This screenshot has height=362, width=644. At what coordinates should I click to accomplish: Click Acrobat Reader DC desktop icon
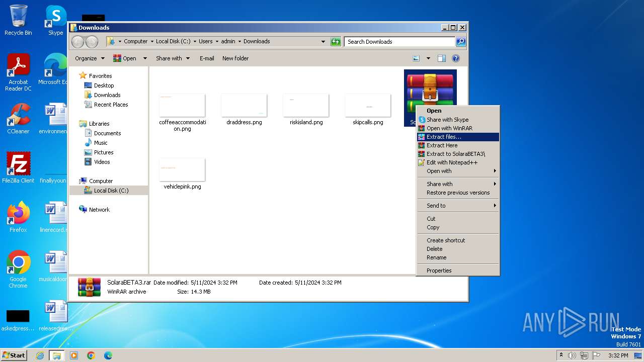pos(18,72)
